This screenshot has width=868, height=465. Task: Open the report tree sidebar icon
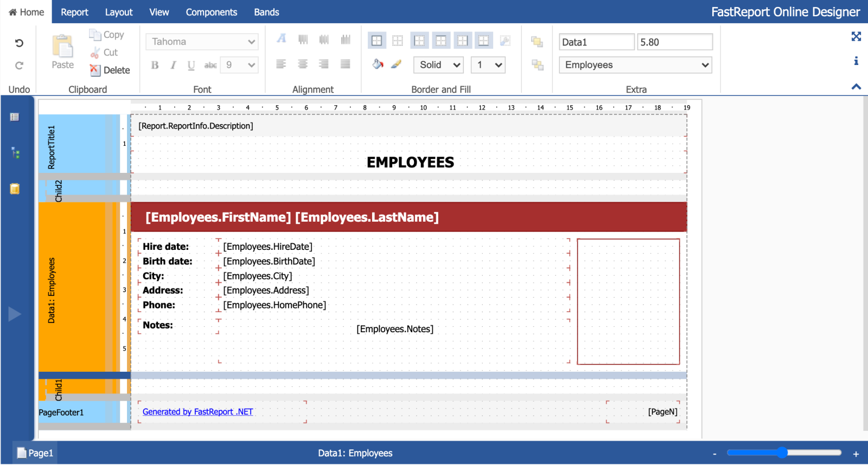[15, 153]
